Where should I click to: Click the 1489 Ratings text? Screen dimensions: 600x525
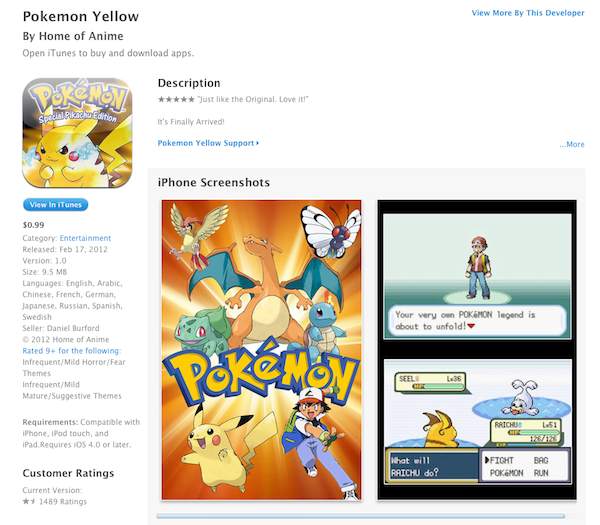click(63, 501)
